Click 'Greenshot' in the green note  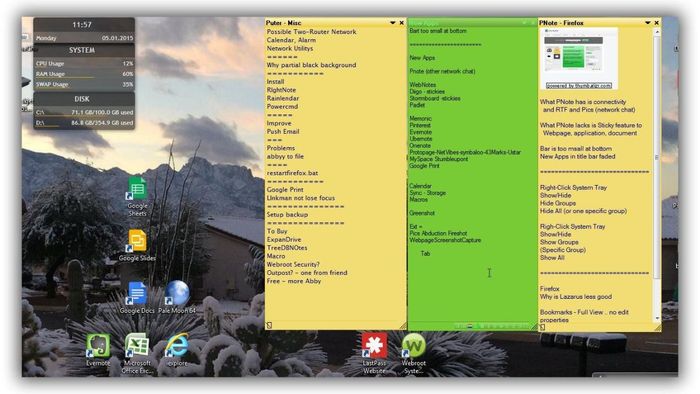pos(422,213)
